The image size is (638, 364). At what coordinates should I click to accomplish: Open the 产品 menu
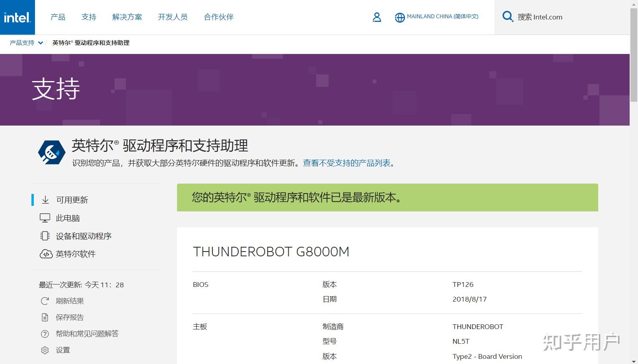(58, 17)
